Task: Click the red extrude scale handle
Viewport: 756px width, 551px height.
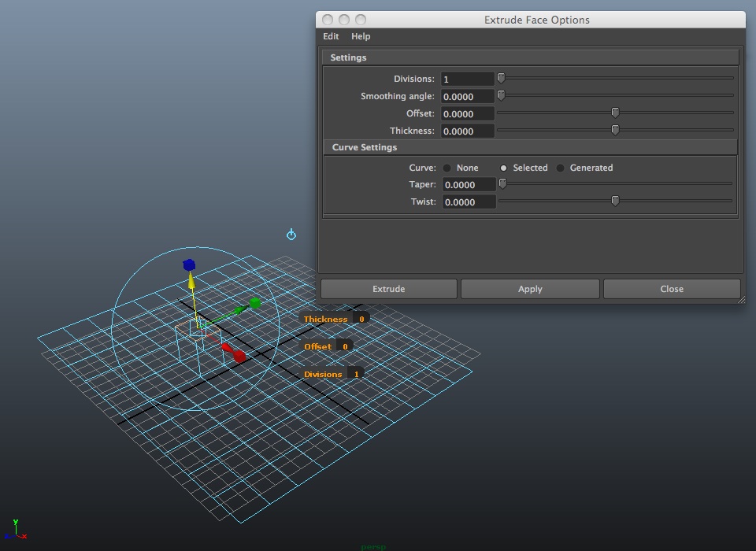Action: point(239,356)
